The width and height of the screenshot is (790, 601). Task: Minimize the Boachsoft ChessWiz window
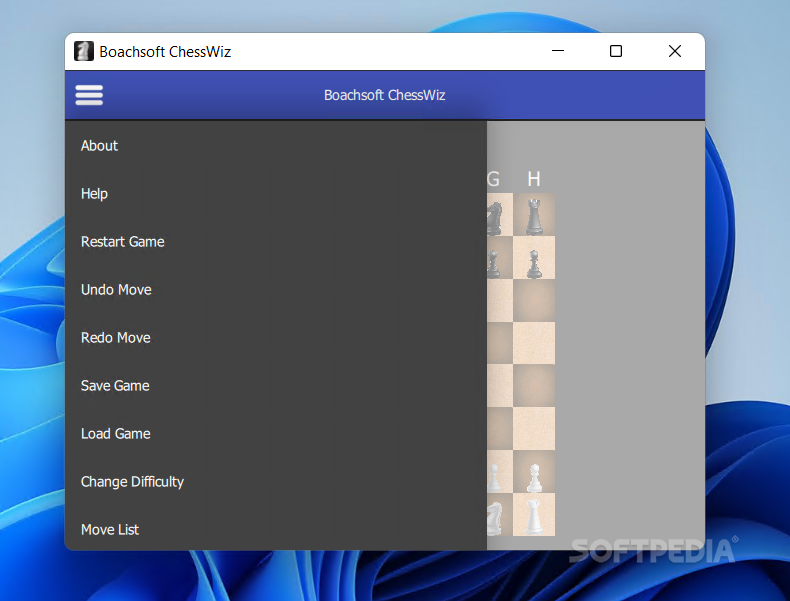coord(558,51)
